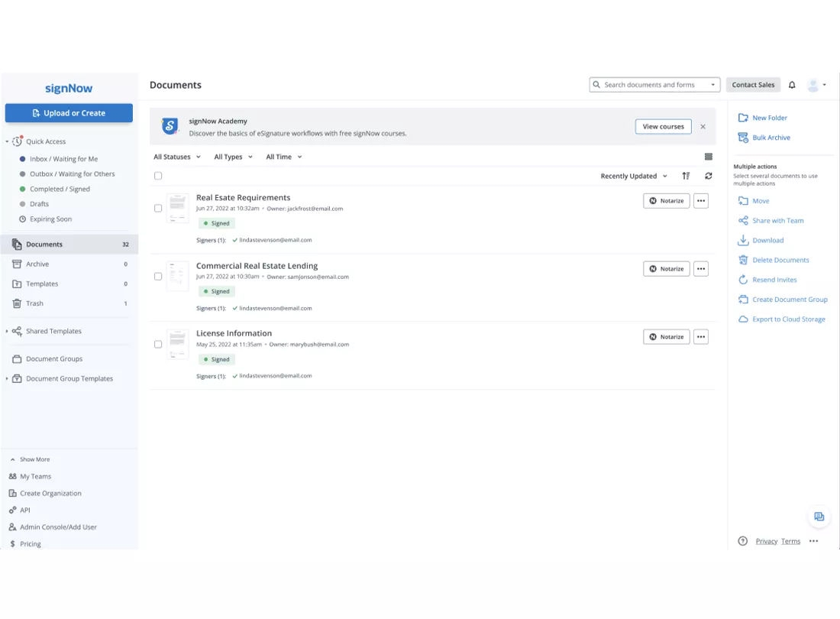Click the Resend Invites icon
This screenshot has height=619, width=840.
pyautogui.click(x=743, y=280)
